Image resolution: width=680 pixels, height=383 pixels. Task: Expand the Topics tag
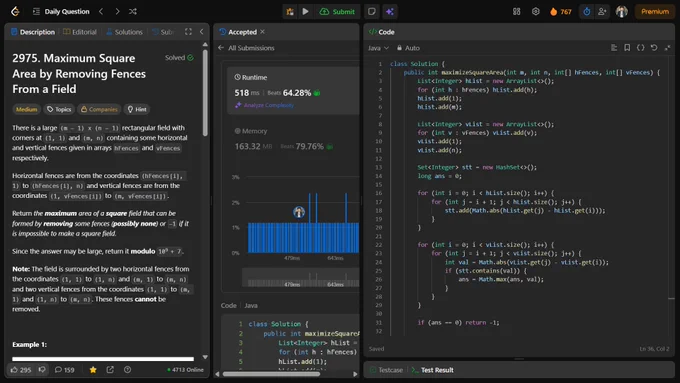pyautogui.click(x=59, y=109)
